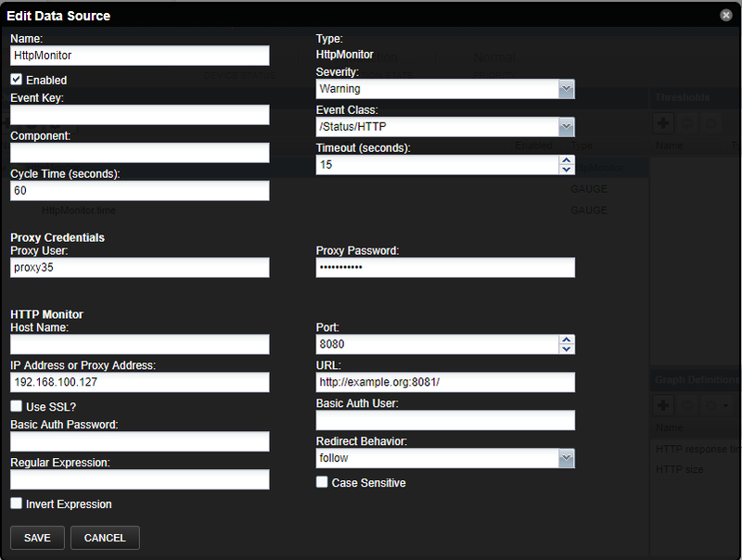Open the Severity dropdown
The height and width of the screenshot is (560, 742).
566,89
